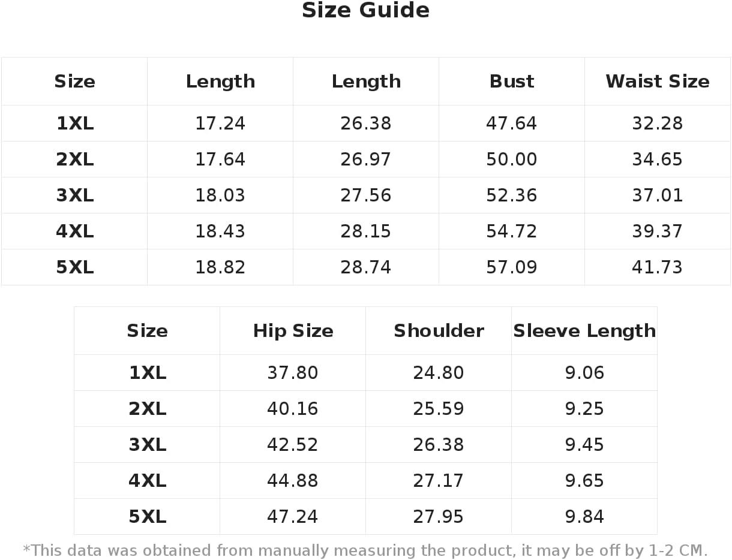Click the Hip Size column header

click(293, 331)
